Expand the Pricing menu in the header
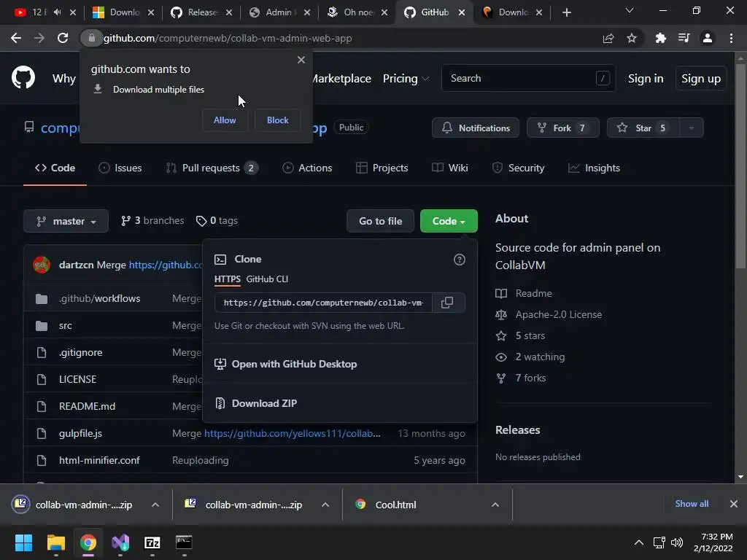This screenshot has width=747, height=560. point(406,79)
